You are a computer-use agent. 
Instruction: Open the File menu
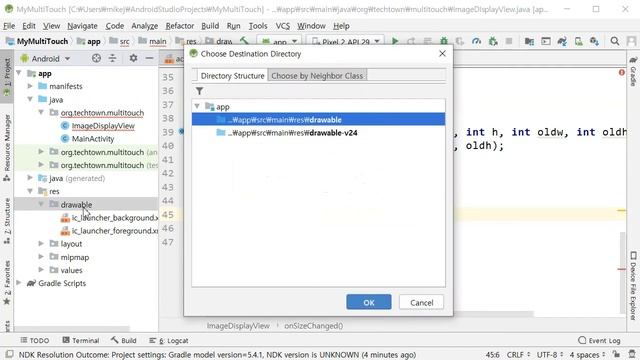pos(9,26)
